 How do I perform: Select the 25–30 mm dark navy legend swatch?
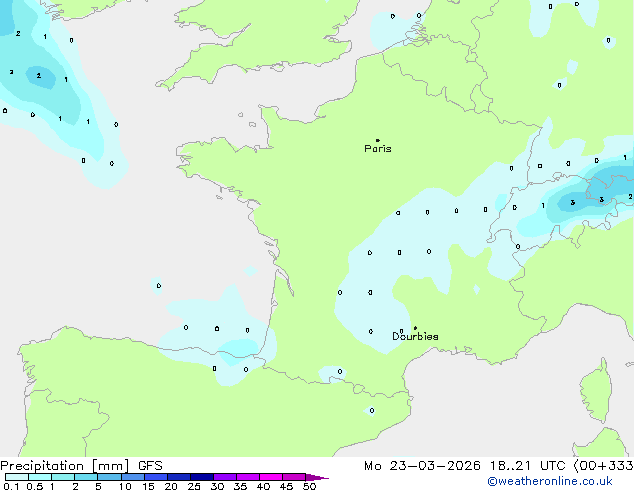click(x=202, y=477)
